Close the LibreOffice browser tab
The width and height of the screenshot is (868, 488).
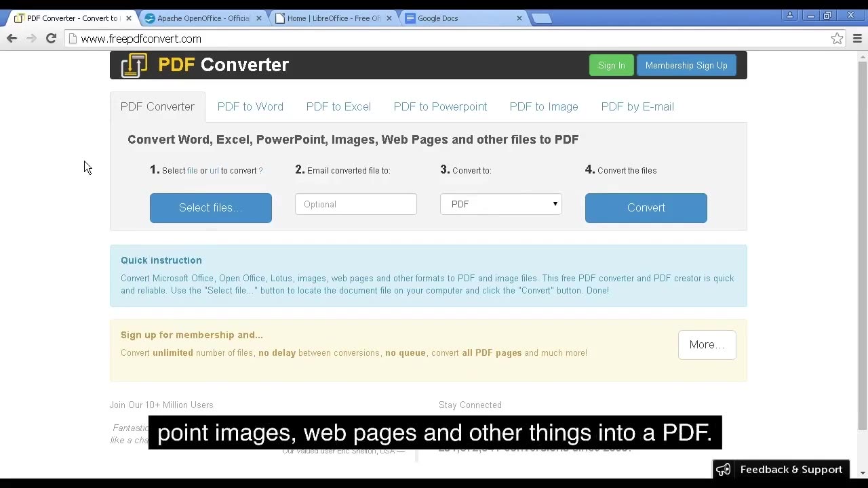coord(389,18)
